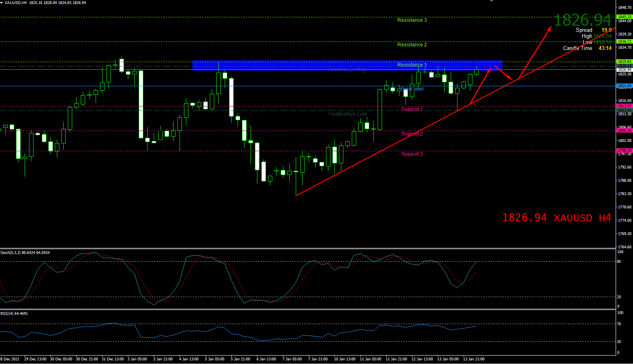Click the Resistance 2 label

412,45
